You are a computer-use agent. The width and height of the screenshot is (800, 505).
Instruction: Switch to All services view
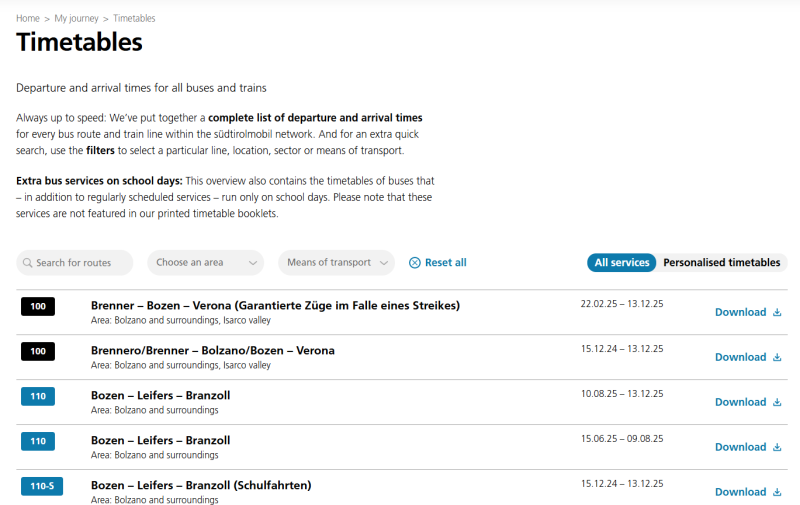tap(622, 263)
